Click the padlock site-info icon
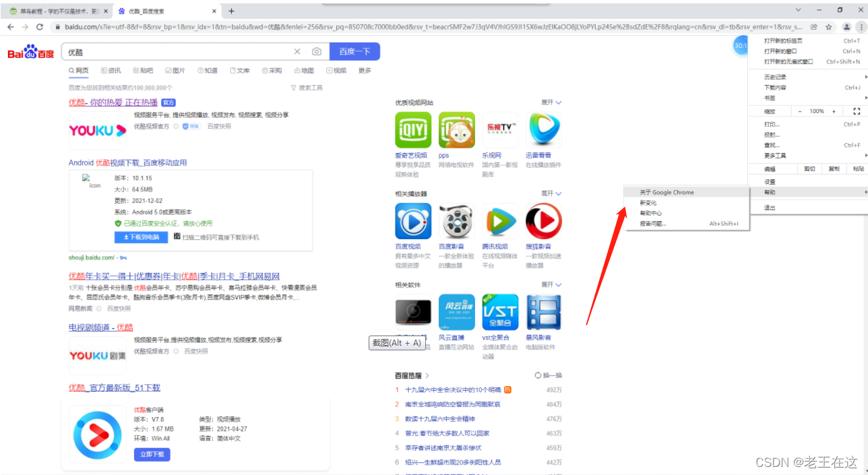The image size is (868, 475). (58, 27)
